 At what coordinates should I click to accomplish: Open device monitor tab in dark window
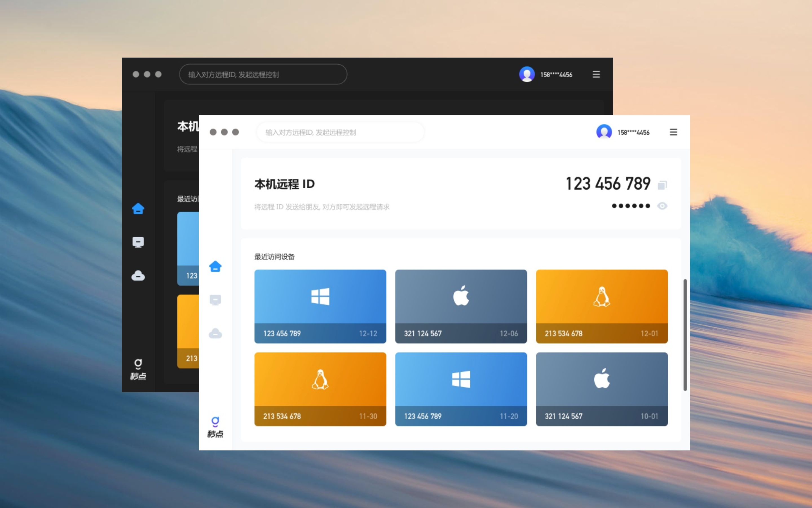click(x=138, y=242)
